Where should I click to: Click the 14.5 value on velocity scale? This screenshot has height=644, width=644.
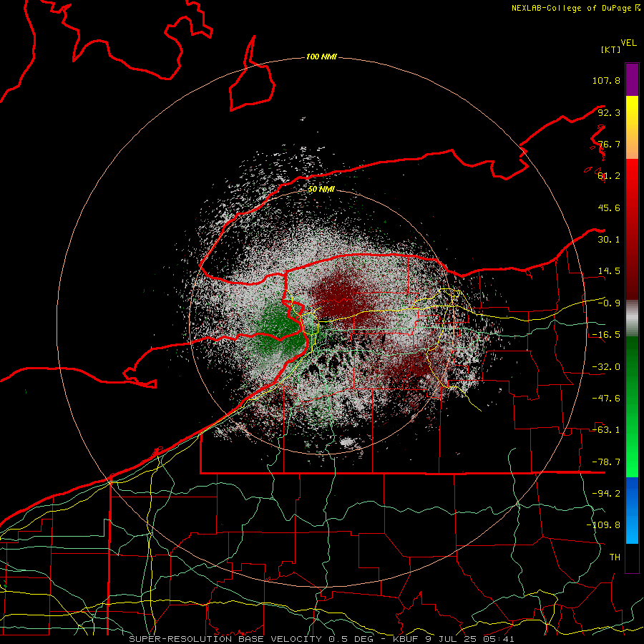tap(609, 271)
